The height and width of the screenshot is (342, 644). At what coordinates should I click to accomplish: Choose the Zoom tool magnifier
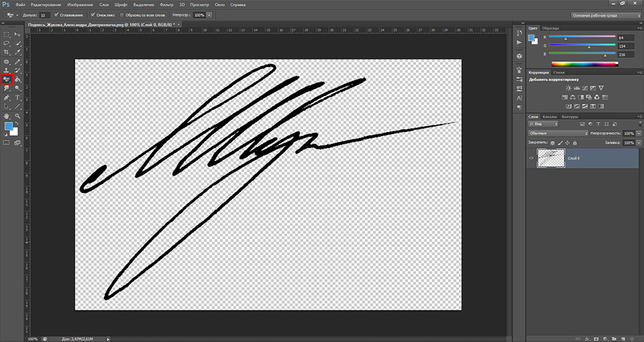(18, 115)
